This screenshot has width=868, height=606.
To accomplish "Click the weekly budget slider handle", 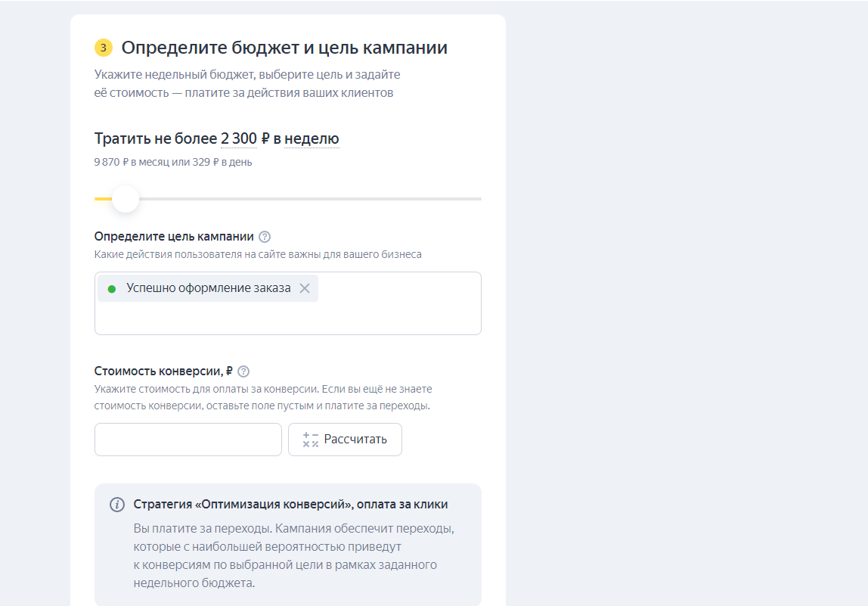I will click(x=126, y=199).
